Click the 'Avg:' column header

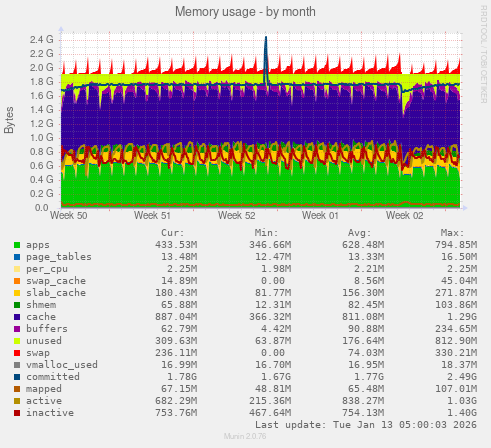click(360, 233)
